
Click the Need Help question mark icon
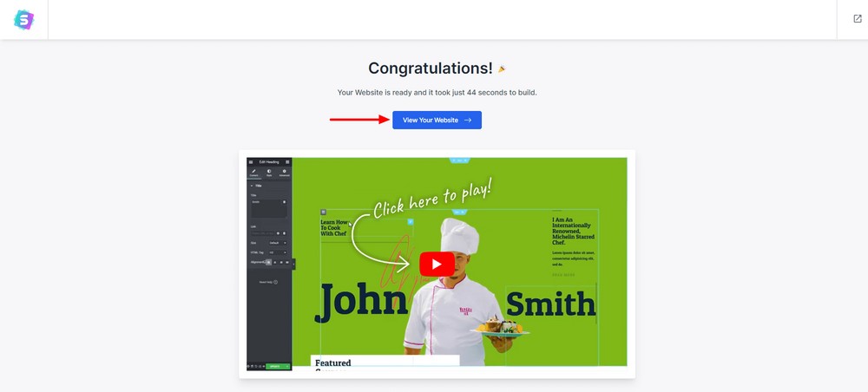coord(275,282)
